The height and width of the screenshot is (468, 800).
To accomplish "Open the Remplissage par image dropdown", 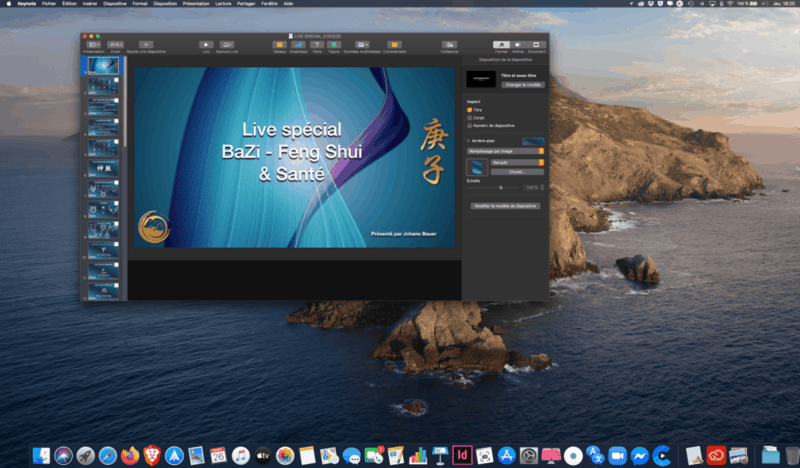I will coord(505,151).
